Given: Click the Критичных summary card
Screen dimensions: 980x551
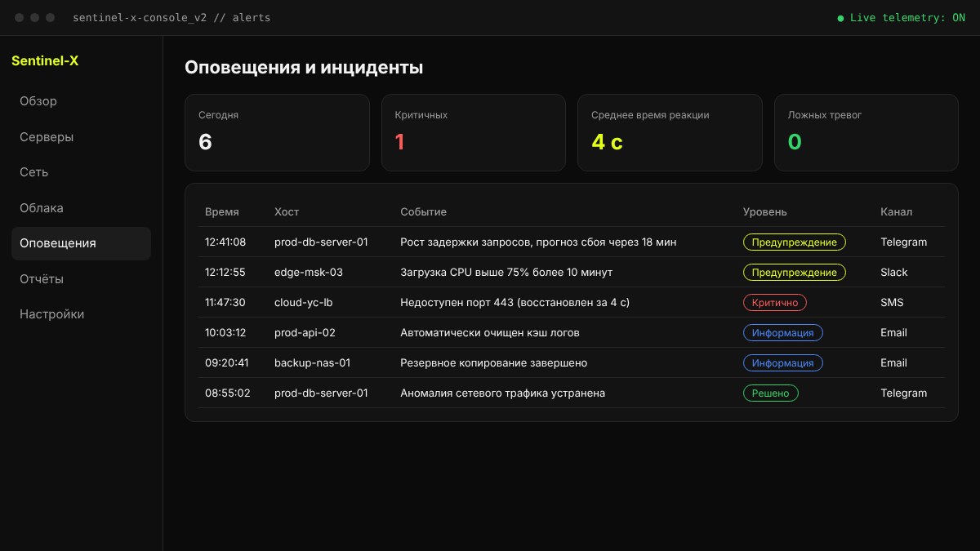Looking at the screenshot, I should (x=474, y=132).
